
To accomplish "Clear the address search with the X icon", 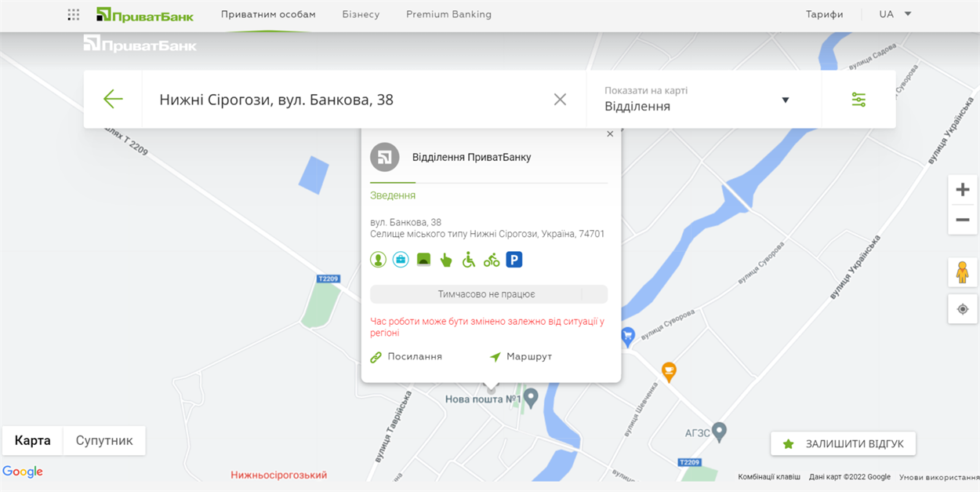I will [x=560, y=99].
